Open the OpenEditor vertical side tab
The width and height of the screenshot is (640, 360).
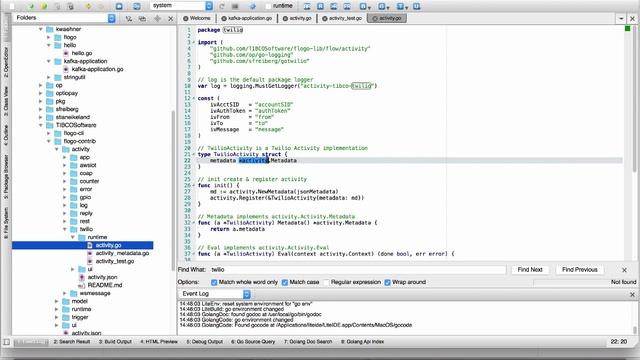[6, 62]
